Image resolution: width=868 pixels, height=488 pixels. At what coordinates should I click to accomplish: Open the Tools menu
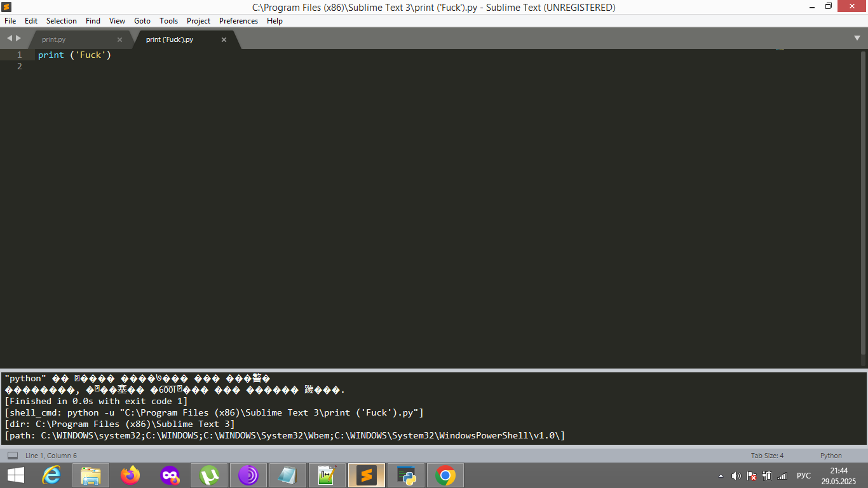click(x=168, y=21)
